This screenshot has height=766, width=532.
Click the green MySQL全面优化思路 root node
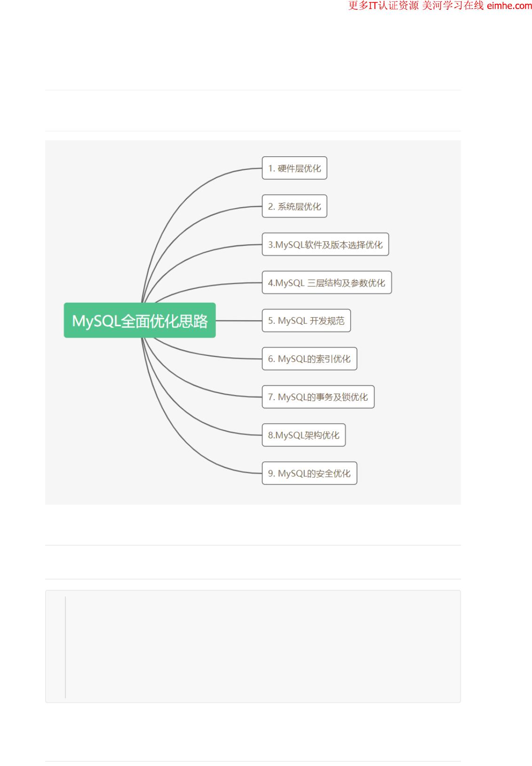click(140, 320)
